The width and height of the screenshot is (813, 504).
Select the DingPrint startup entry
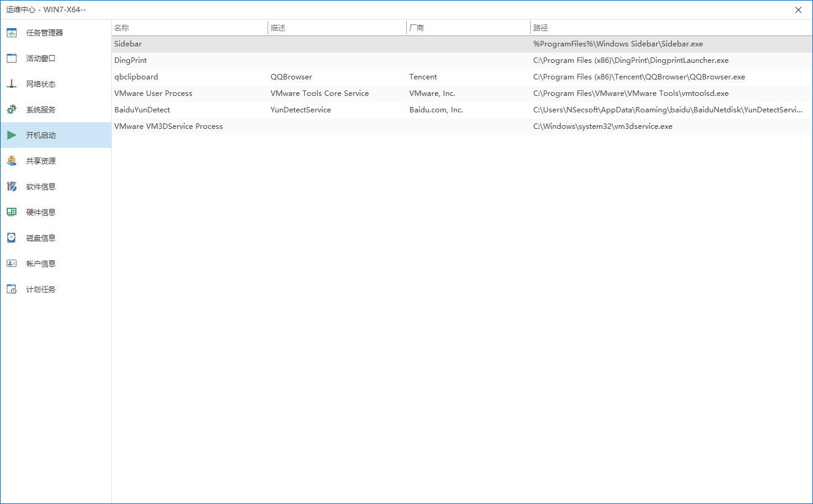coord(462,60)
